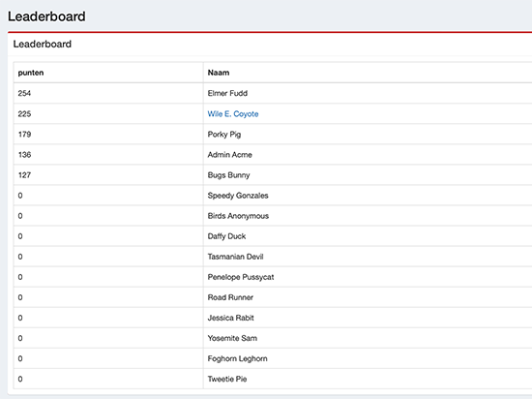Select the Tweetie Pie entry
Image resolution: width=532 pixels, height=399 pixels.
click(x=227, y=379)
